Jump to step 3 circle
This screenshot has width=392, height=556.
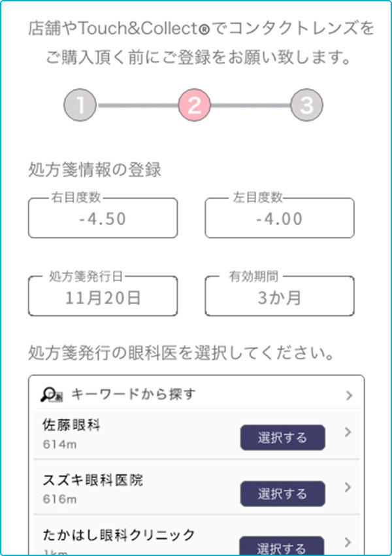coord(306,105)
